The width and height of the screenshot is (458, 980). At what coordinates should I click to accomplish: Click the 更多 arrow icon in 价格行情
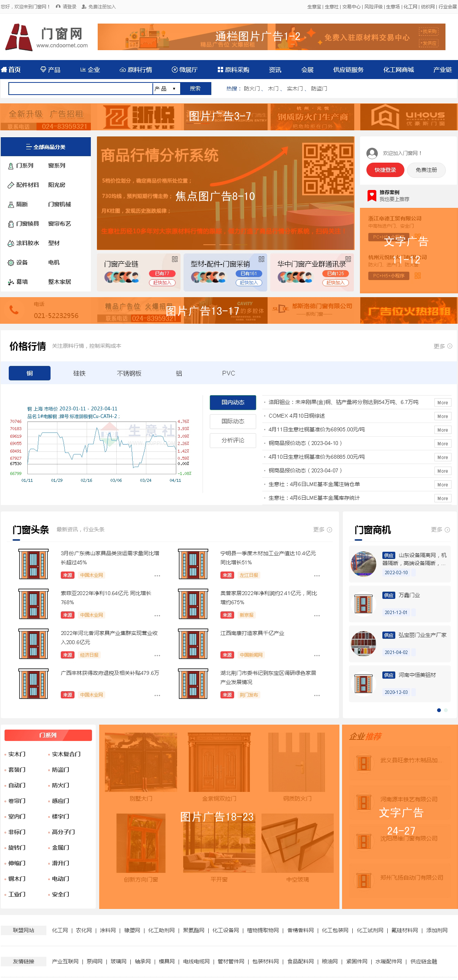coord(450,346)
